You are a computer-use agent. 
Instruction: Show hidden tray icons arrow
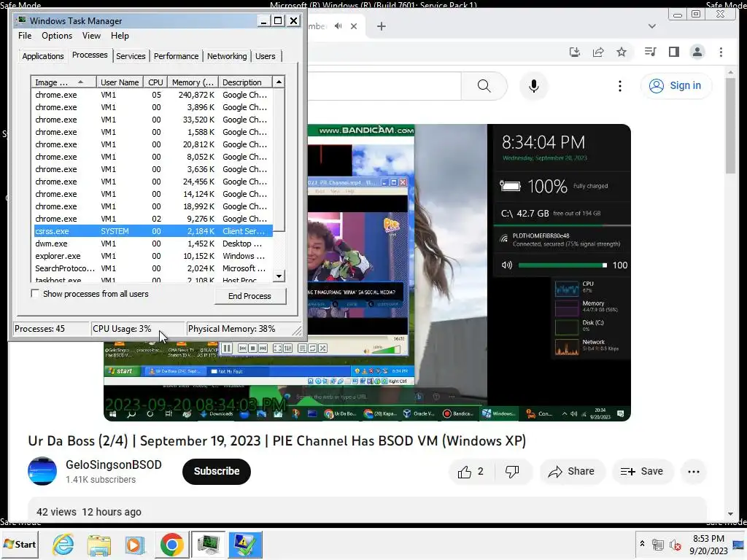point(642,544)
